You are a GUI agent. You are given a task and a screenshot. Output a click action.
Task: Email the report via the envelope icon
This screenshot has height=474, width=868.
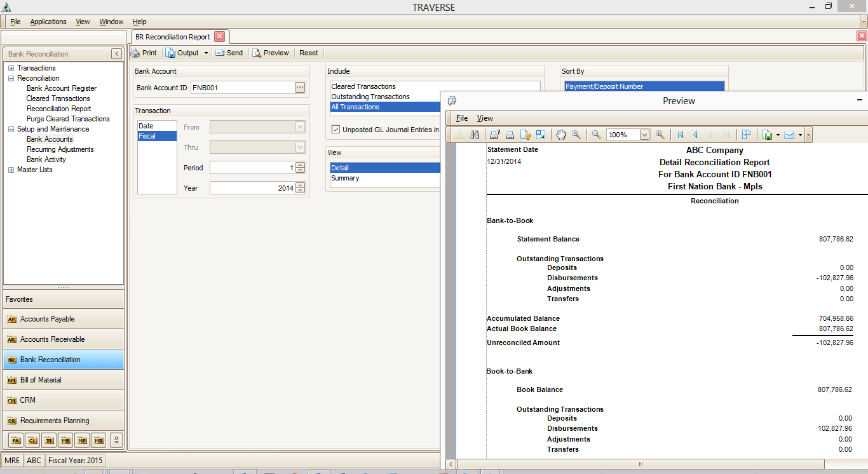[x=789, y=135]
